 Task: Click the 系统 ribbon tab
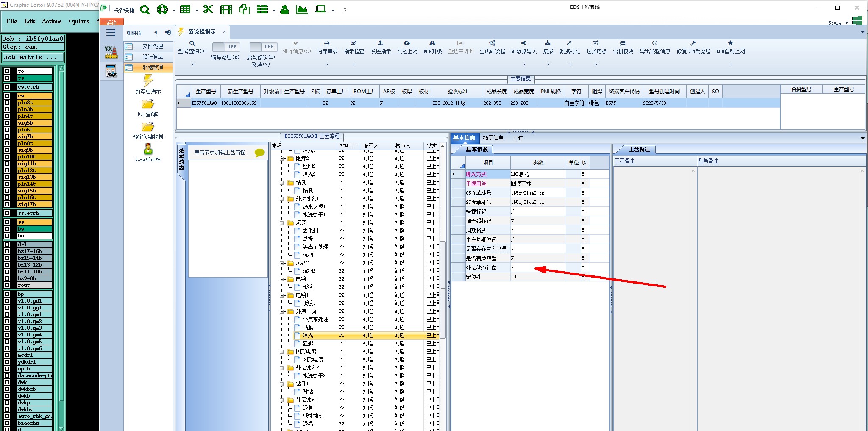coord(111,22)
